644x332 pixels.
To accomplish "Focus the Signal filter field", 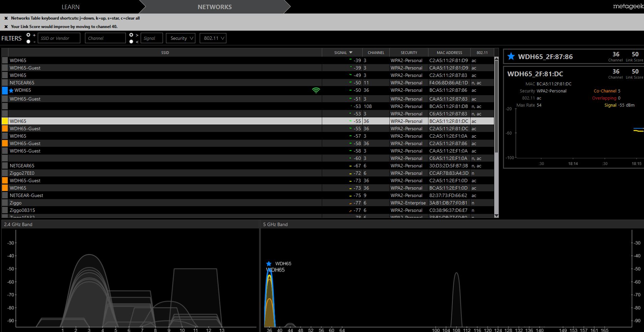I will click(x=151, y=38).
